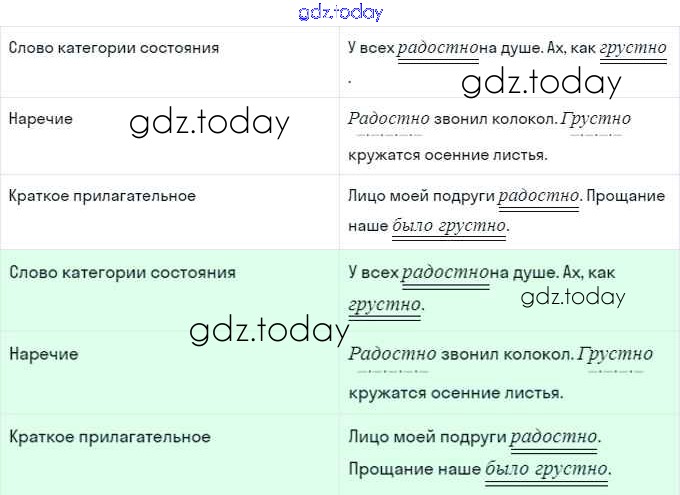This screenshot has width=680, height=495.
Task: Click "Краткое прилагательное" in the white table
Action: (x=102, y=195)
